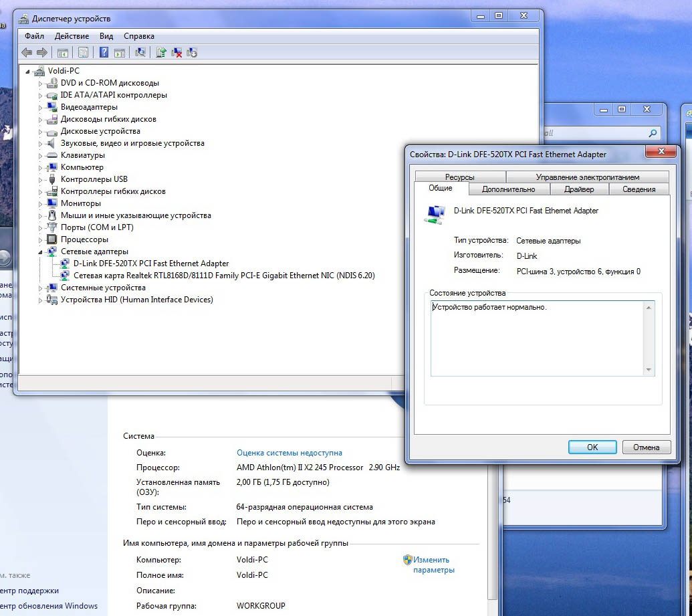Click down arrow of device status scrollbar

tap(649, 370)
